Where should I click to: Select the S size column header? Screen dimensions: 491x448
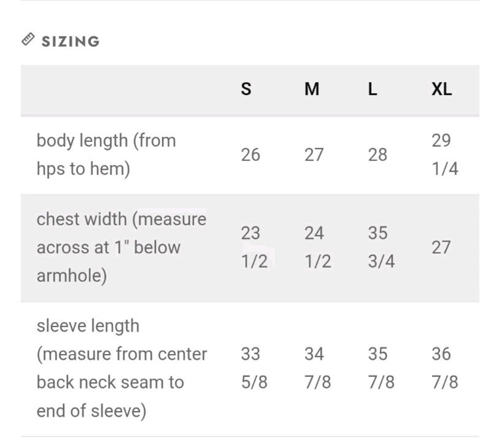point(246,89)
